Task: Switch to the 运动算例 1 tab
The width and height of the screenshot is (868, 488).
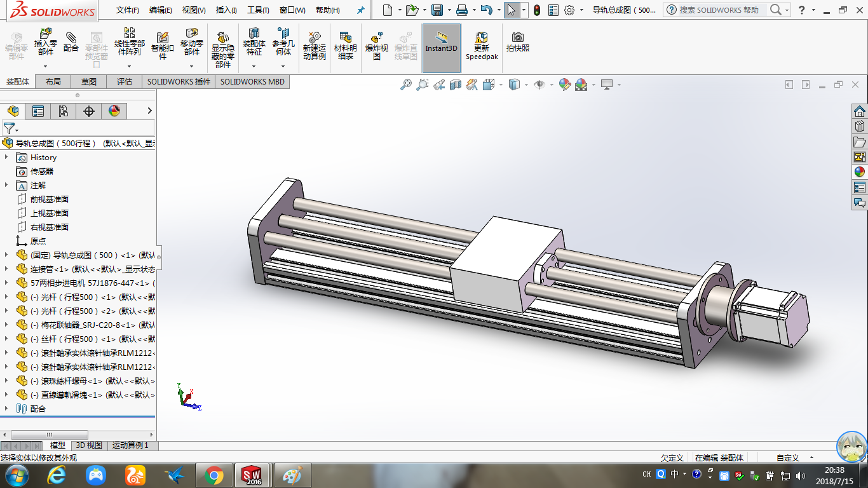Action: click(x=130, y=445)
